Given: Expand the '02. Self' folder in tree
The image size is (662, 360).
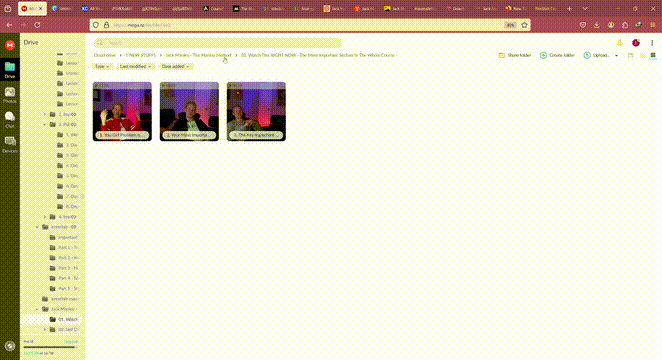Looking at the screenshot, I should pos(45,330).
